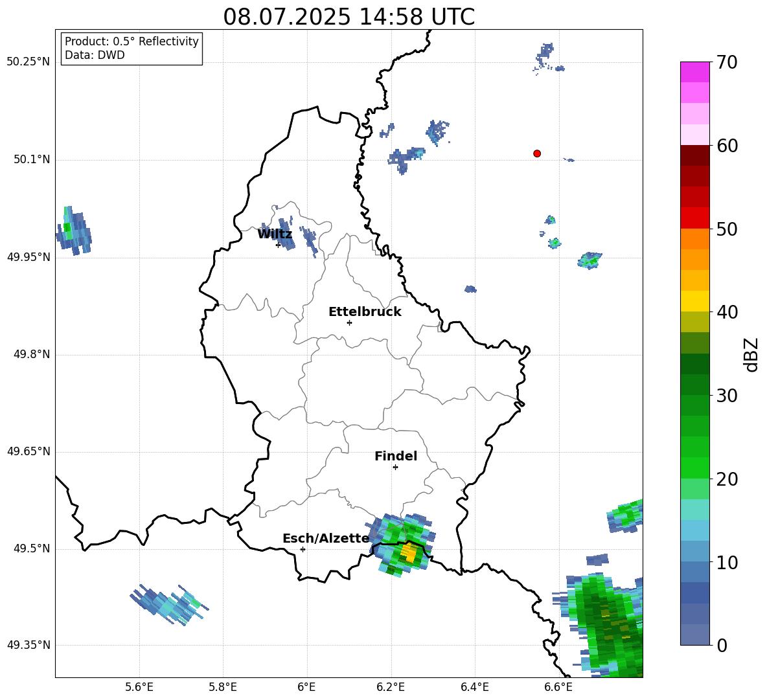Click the 30 tick on the colorbar
This screenshot has height=700, width=767.
[727, 396]
